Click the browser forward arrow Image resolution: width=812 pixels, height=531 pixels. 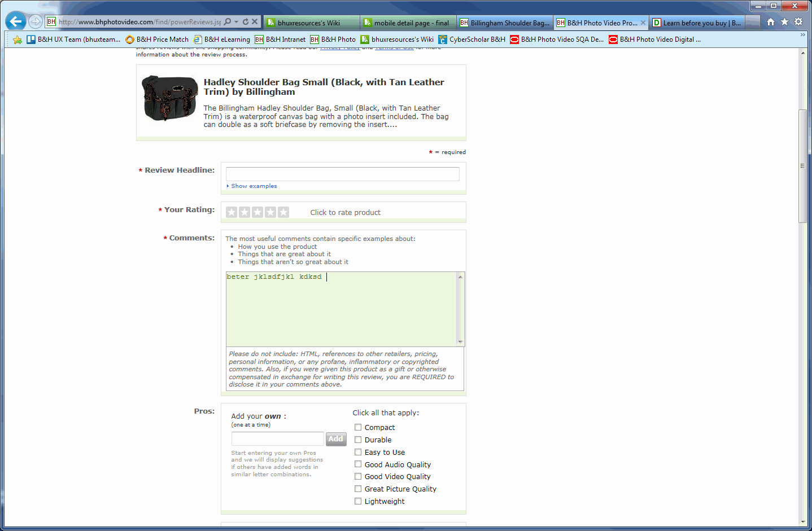36,22
